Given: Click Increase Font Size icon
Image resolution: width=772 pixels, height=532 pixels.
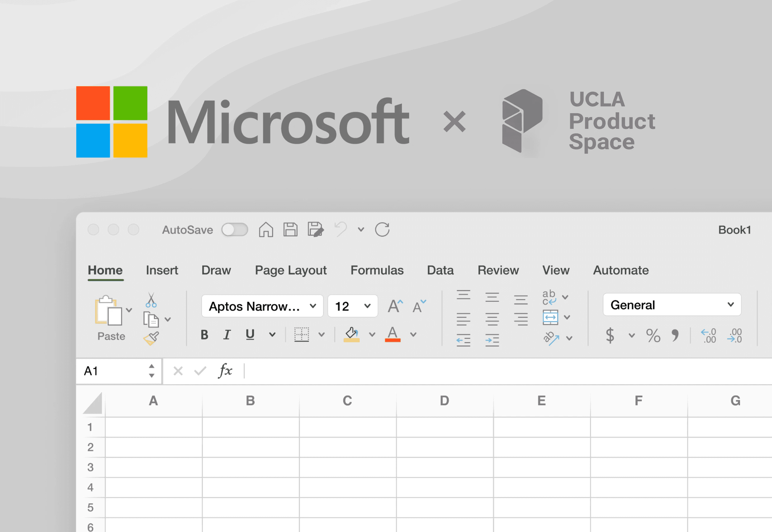Looking at the screenshot, I should click(x=395, y=306).
